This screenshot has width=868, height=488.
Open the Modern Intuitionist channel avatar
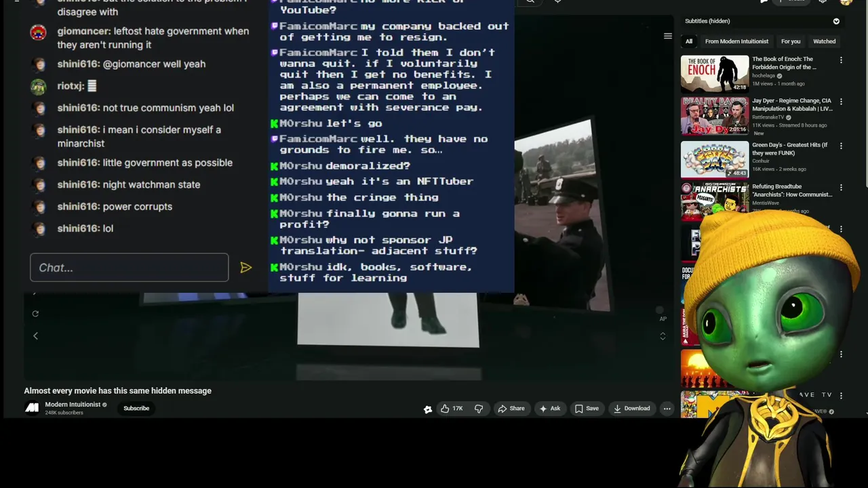(x=32, y=408)
